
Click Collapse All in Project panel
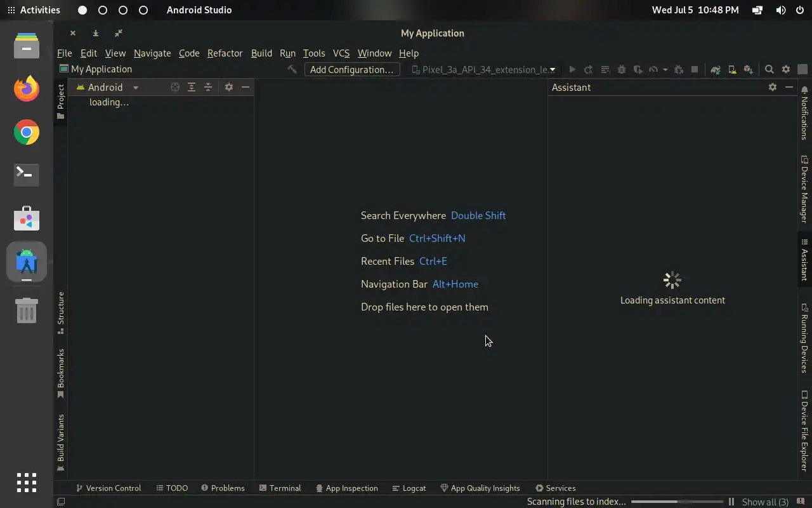208,87
